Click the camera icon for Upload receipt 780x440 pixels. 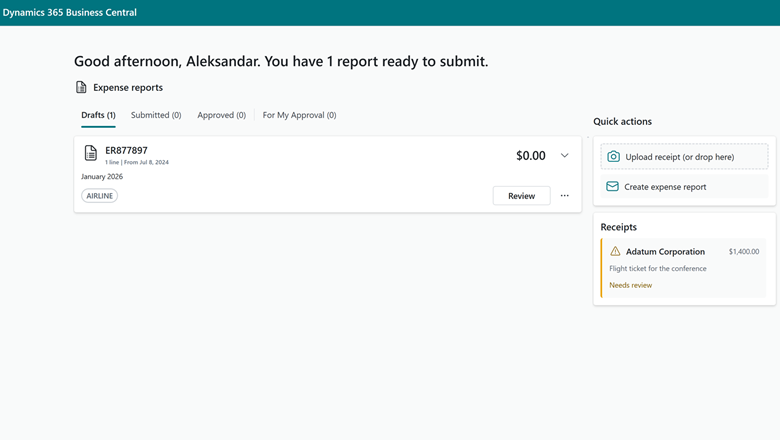click(x=613, y=157)
